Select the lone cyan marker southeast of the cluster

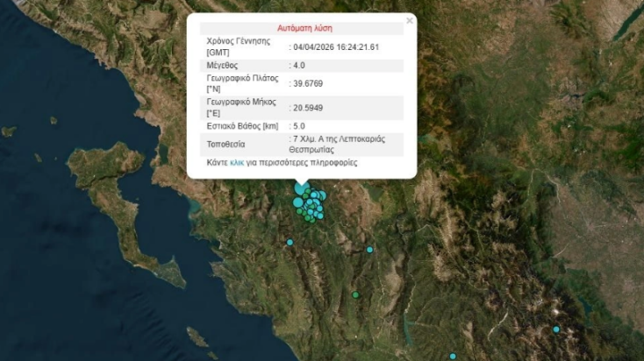[369, 250]
